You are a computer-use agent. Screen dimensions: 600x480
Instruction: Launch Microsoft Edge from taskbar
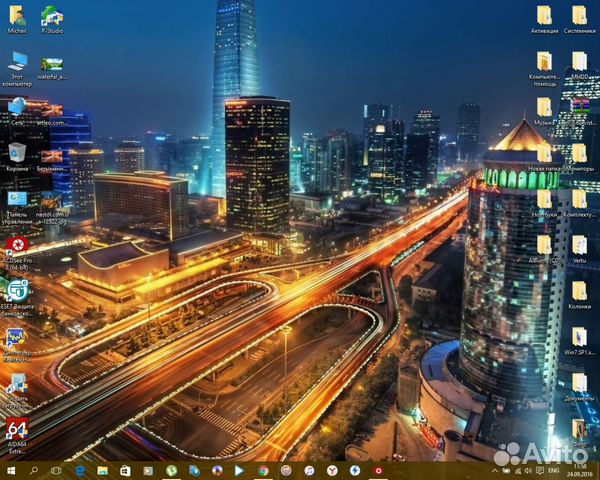(x=80, y=470)
